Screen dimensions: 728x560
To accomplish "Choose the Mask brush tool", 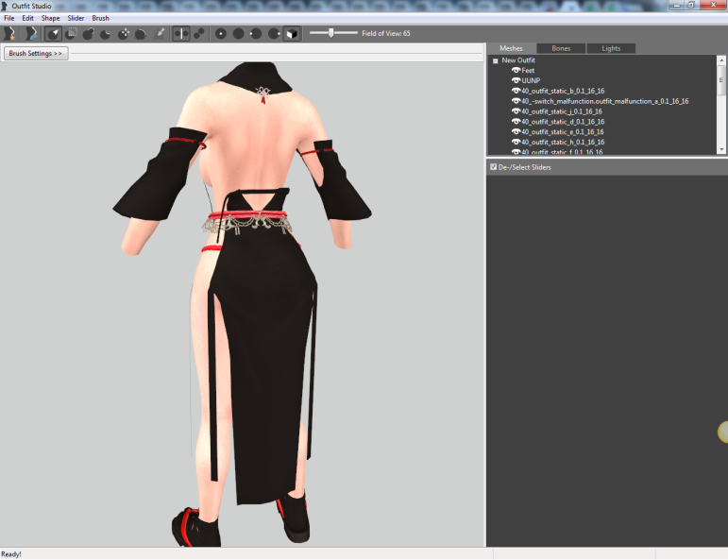I will click(71, 33).
